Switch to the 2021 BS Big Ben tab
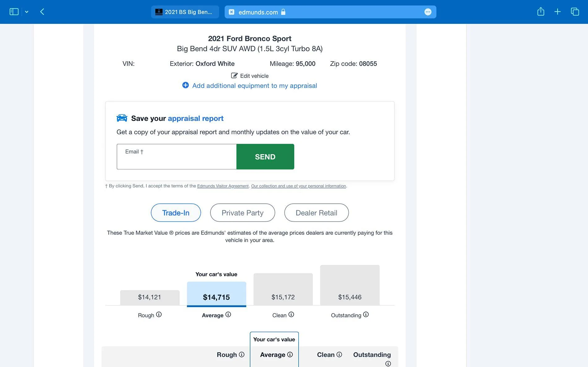Image resolution: width=588 pixels, height=367 pixels. [185, 12]
